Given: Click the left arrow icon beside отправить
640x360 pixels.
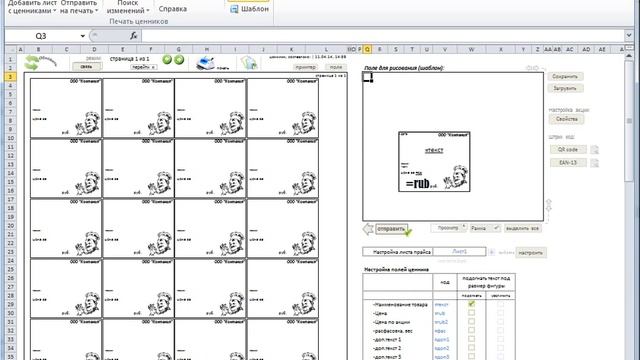Looking at the screenshot, I should coord(368,229).
